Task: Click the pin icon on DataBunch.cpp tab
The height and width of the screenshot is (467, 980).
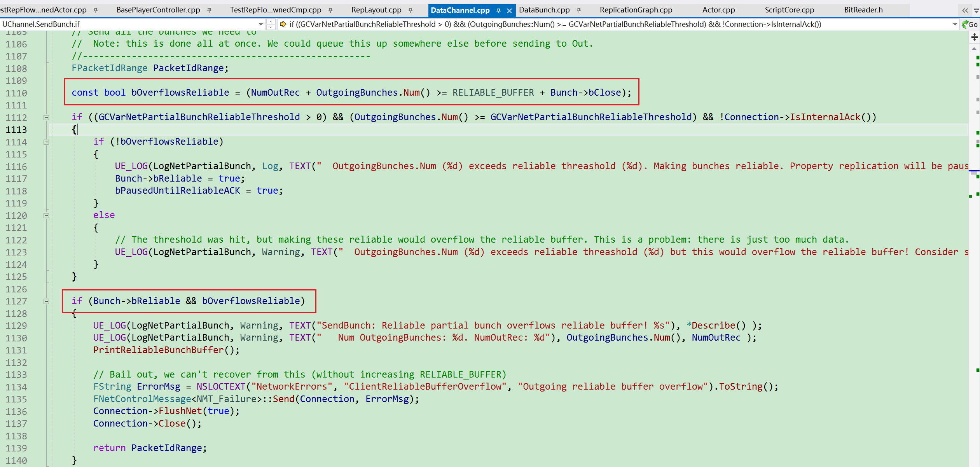Action: tap(579, 10)
